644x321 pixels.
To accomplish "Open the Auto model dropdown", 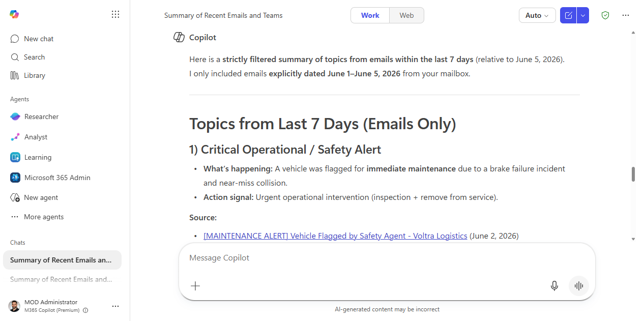I will [x=537, y=15].
